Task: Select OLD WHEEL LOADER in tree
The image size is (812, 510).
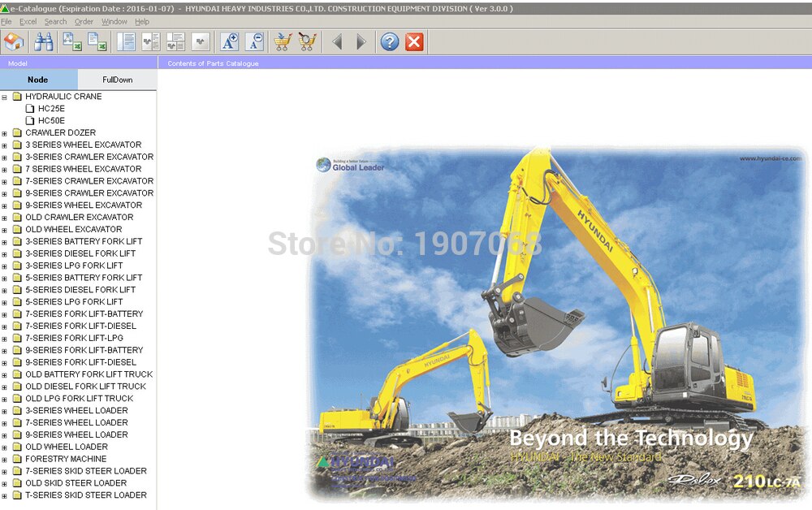Action: 67,447
